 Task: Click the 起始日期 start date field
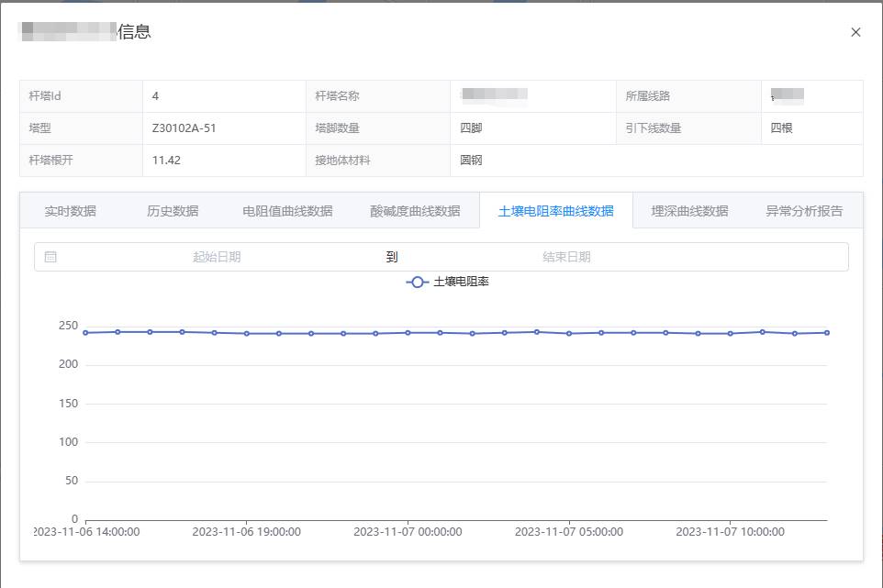pyautogui.click(x=217, y=257)
